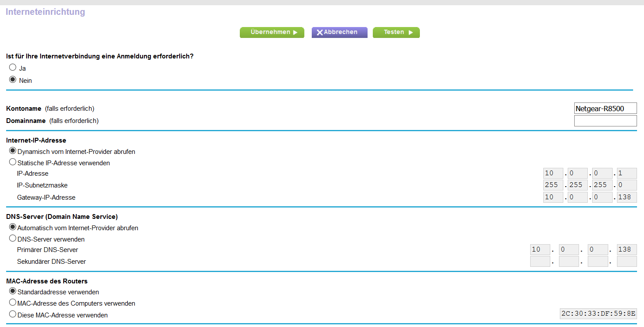Select the 'Nein' radio button
The image size is (644, 327).
(13, 80)
